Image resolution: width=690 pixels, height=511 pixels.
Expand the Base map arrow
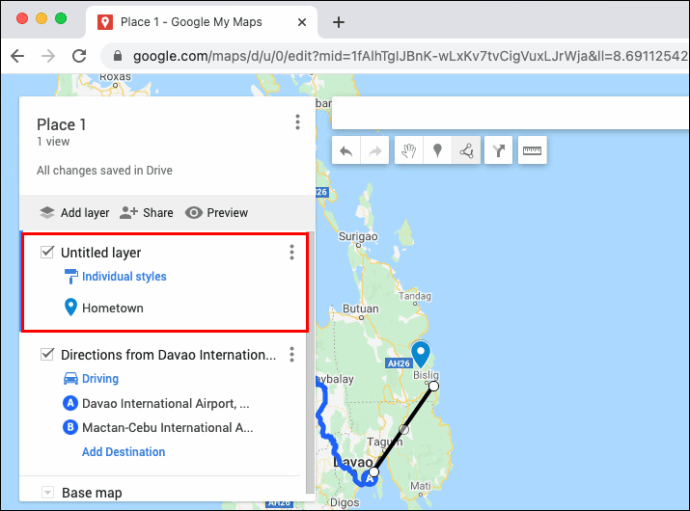pos(47,493)
